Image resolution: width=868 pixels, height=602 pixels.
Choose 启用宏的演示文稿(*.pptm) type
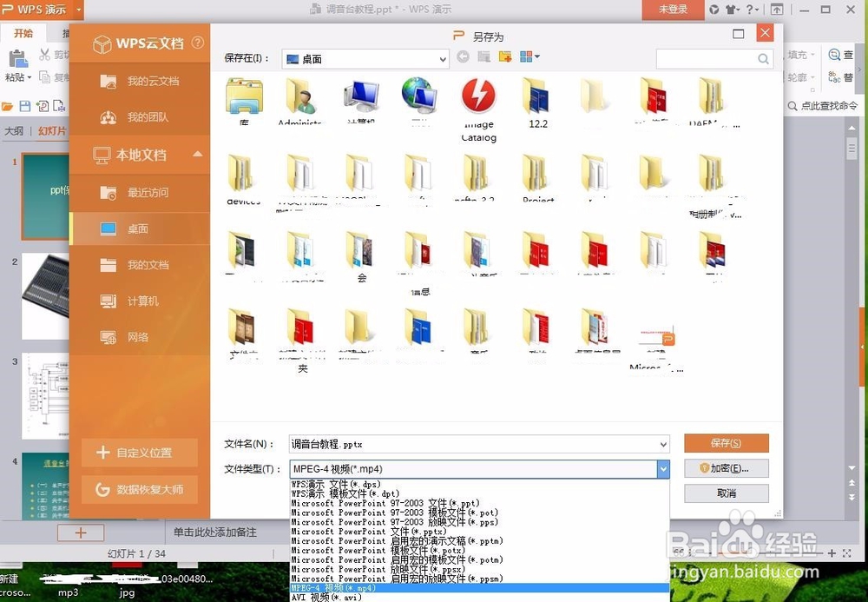(479, 540)
